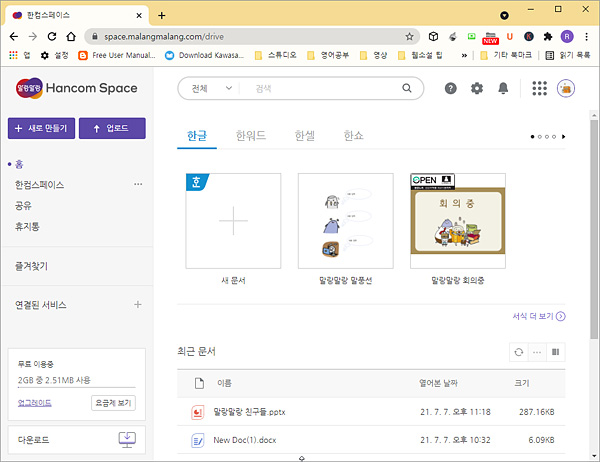Screen dimensions: 600x462
Task: Open 말랑말랑 말풍선 template thumbnail
Action: click(x=346, y=221)
